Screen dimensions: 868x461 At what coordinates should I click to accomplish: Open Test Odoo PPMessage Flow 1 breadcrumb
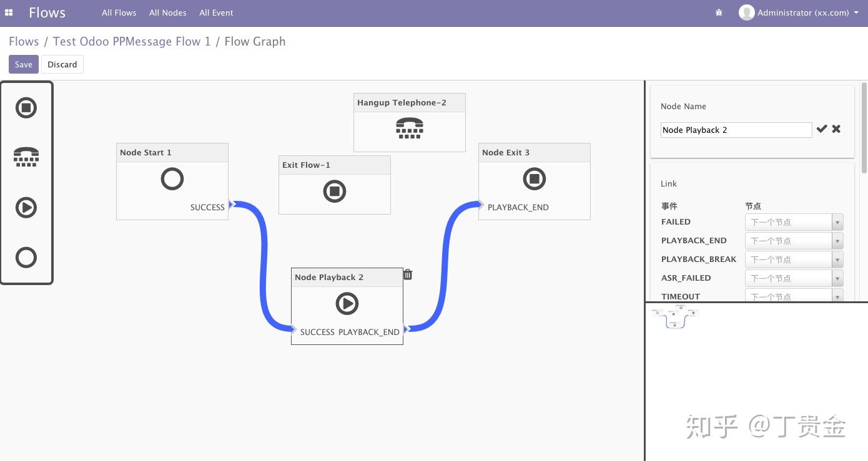pos(131,41)
